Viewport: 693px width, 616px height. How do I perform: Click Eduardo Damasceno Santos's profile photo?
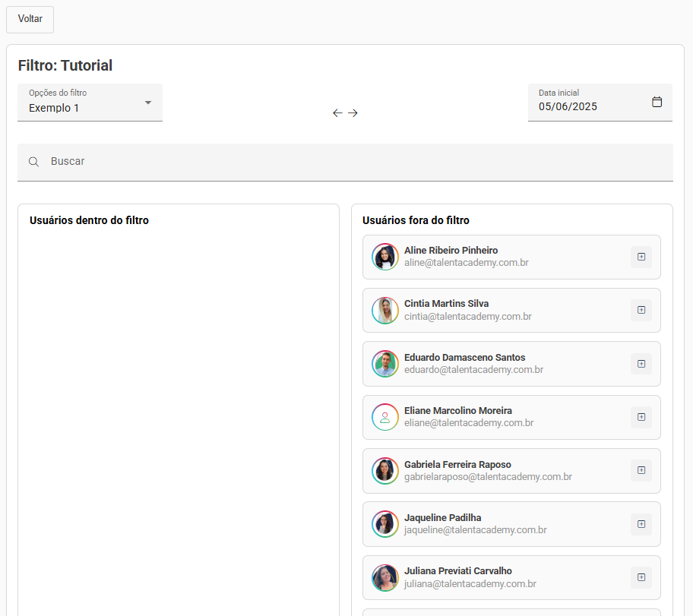pos(385,364)
